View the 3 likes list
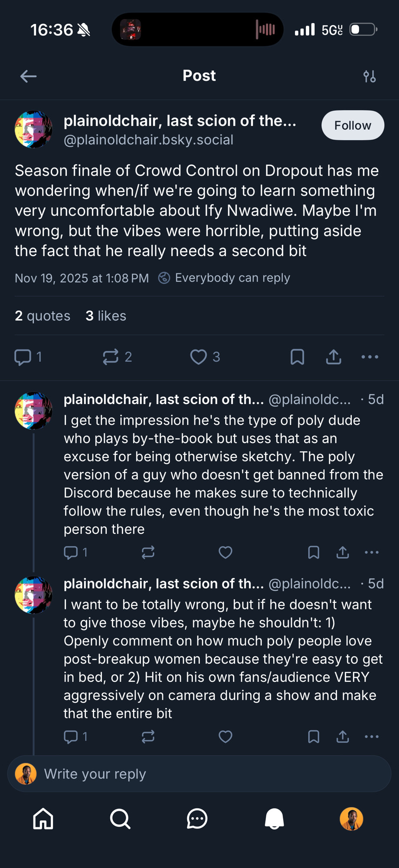The width and height of the screenshot is (399, 868). (x=106, y=316)
